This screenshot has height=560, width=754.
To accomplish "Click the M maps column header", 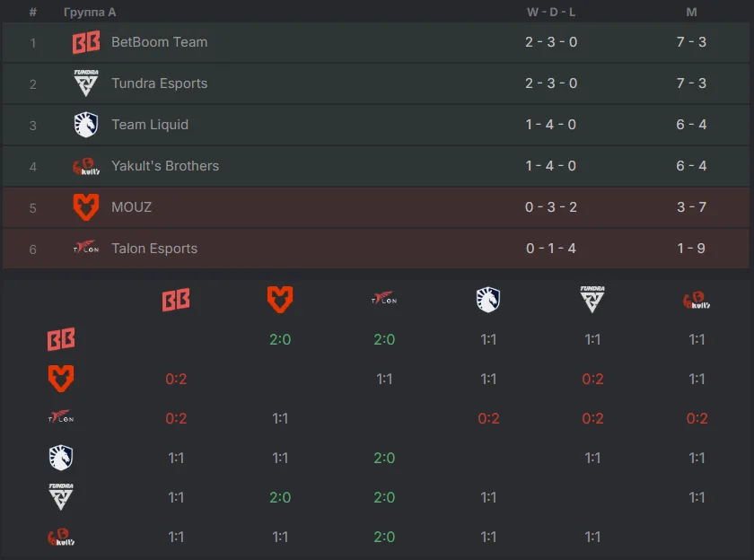I will 691,12.
